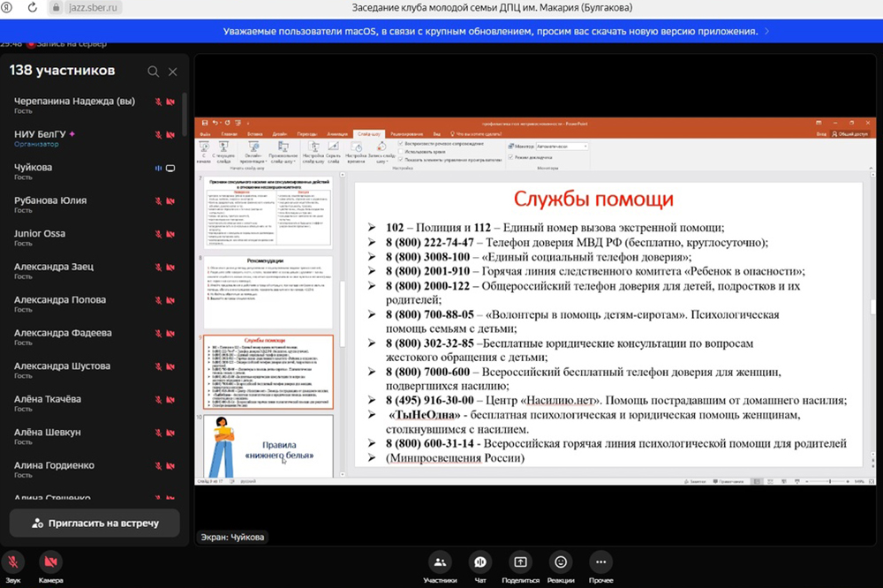Select the Слайд-шоу ribbon tab
The height and width of the screenshot is (588, 883).
[x=363, y=133]
